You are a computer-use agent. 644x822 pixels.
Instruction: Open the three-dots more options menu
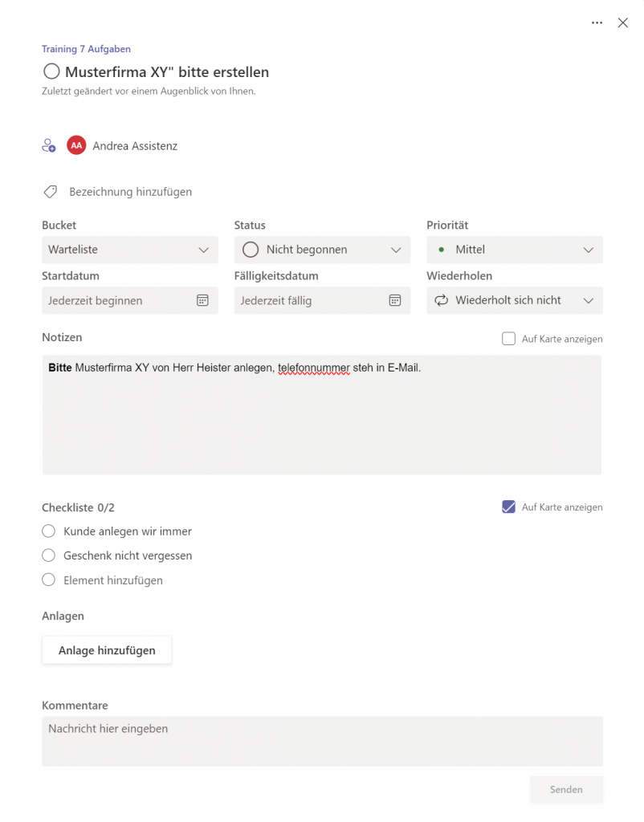point(597,23)
